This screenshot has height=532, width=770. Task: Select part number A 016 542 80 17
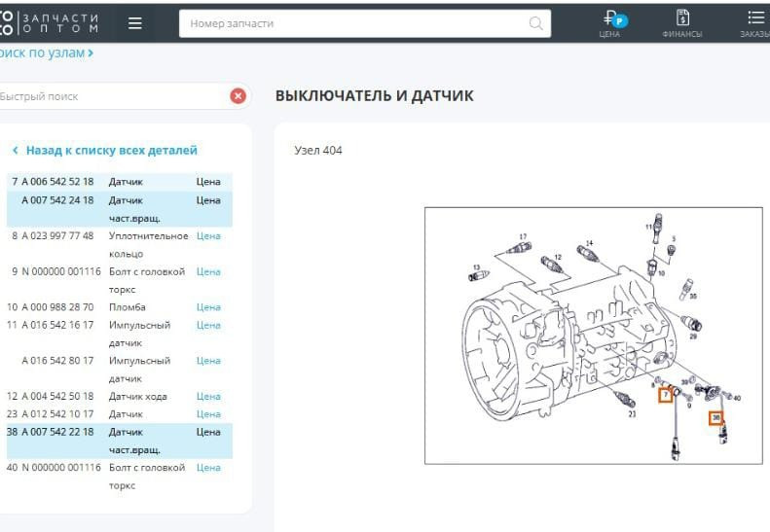(57, 361)
